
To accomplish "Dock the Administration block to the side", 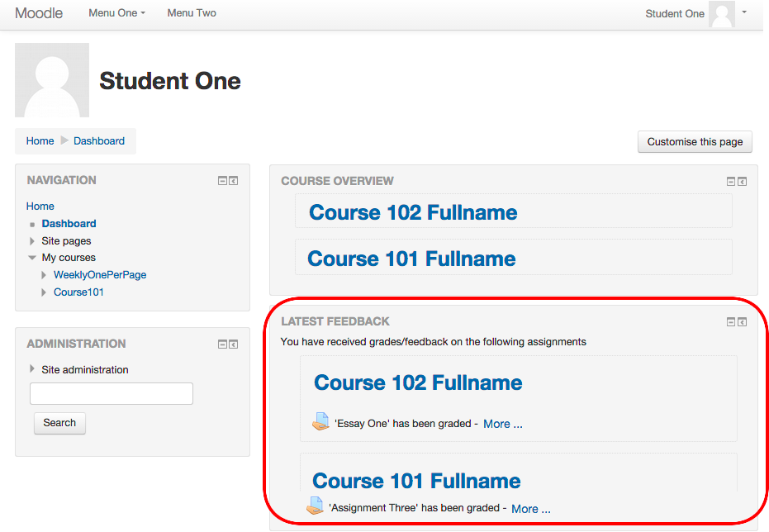I will coord(234,344).
